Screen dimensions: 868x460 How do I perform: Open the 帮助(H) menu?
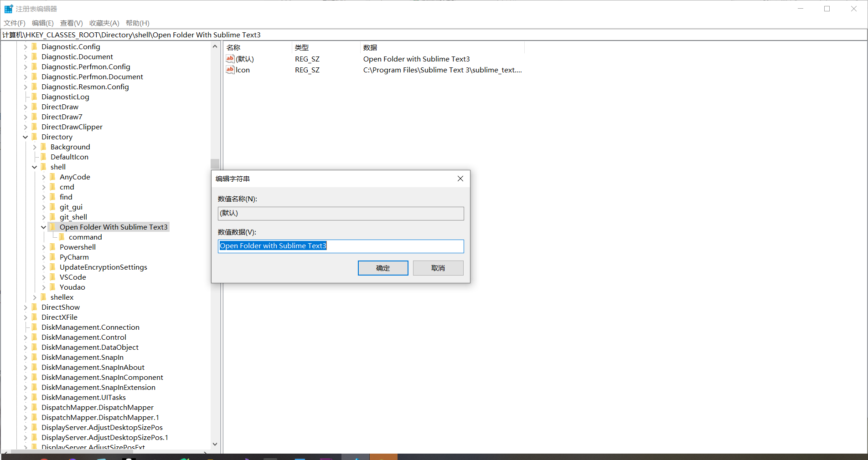[138, 23]
